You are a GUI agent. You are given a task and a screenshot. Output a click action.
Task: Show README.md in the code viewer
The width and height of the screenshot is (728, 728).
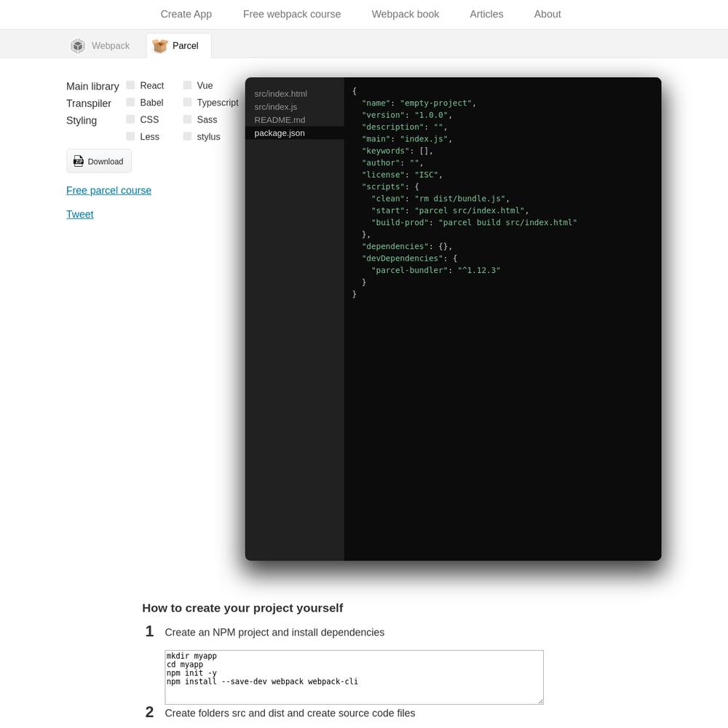(x=294, y=120)
